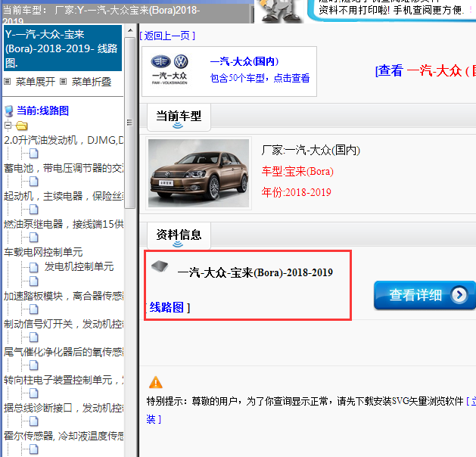Click the 查看详细 button
476x457 pixels.
[x=425, y=295]
